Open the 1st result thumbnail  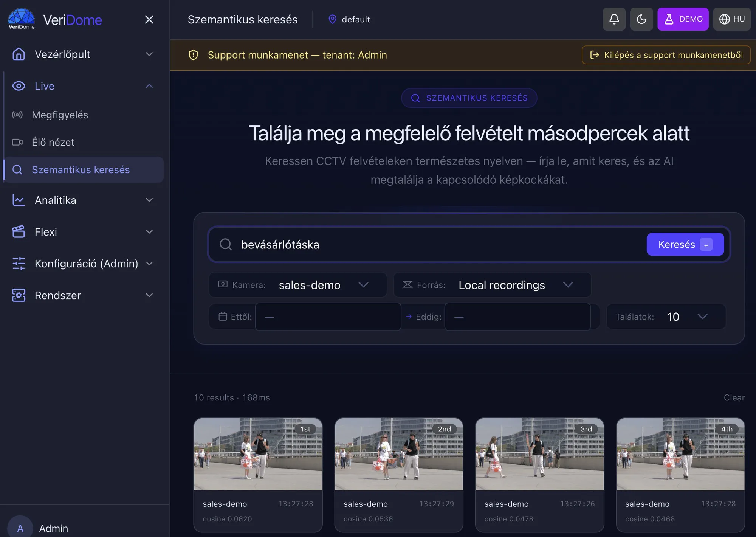click(x=258, y=454)
